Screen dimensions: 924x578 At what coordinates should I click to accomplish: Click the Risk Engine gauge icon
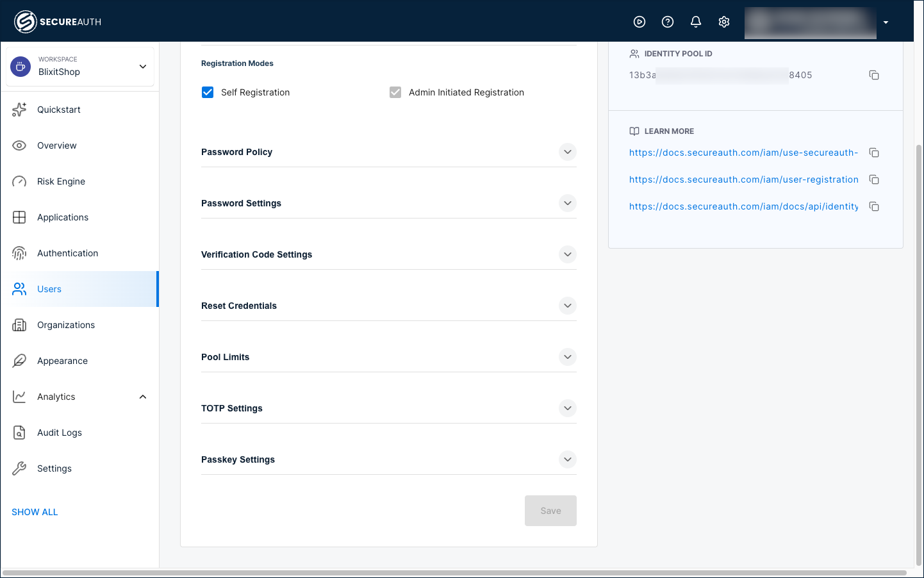(x=19, y=181)
